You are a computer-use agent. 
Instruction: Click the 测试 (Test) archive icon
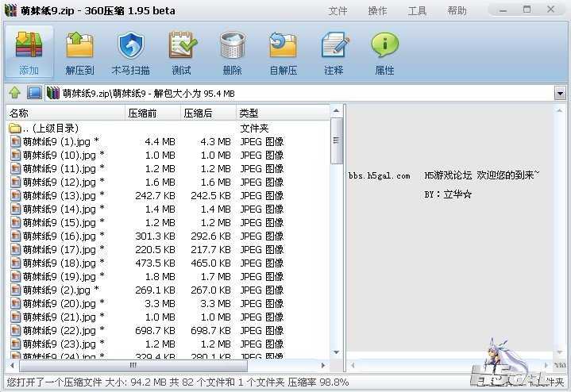181,52
